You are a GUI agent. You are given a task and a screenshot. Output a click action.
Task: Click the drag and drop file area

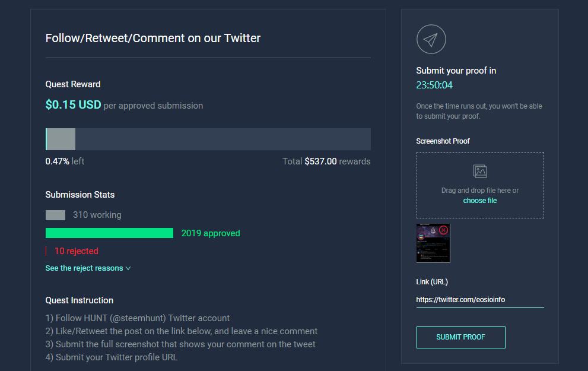coord(479,185)
